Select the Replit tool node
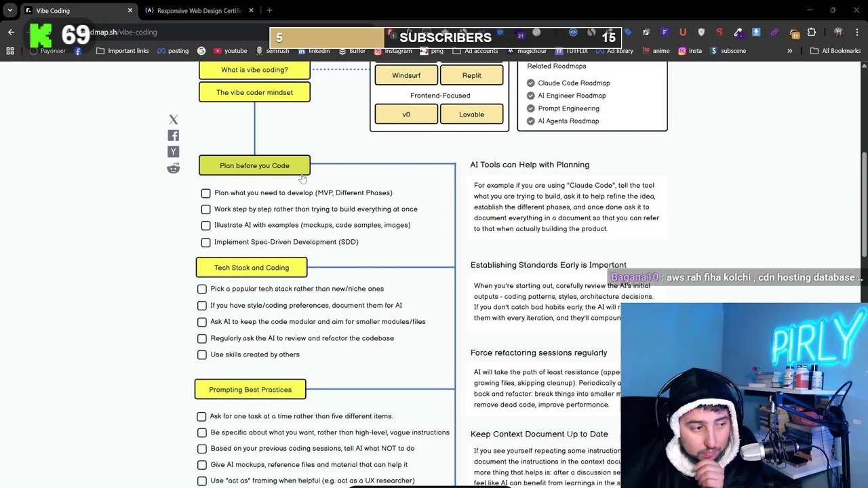Image resolution: width=868 pixels, height=488 pixels. [x=471, y=75]
